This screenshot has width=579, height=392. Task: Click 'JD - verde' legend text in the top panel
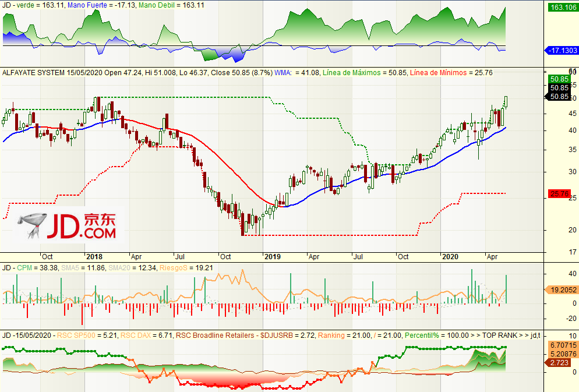click(18, 5)
